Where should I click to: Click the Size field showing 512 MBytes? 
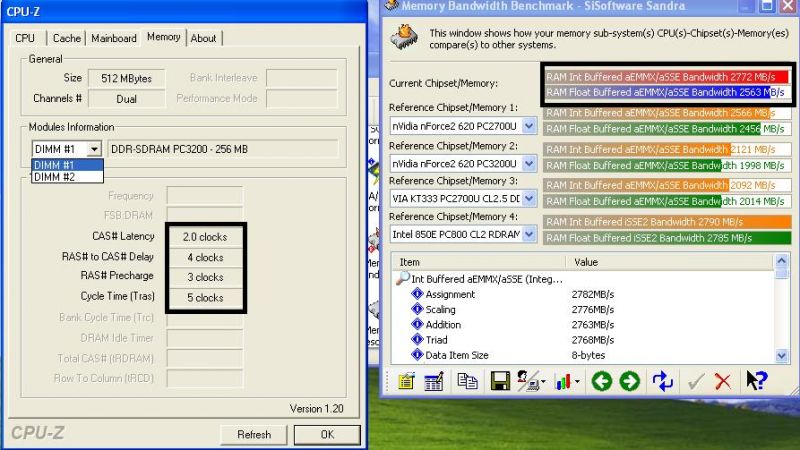[x=127, y=78]
